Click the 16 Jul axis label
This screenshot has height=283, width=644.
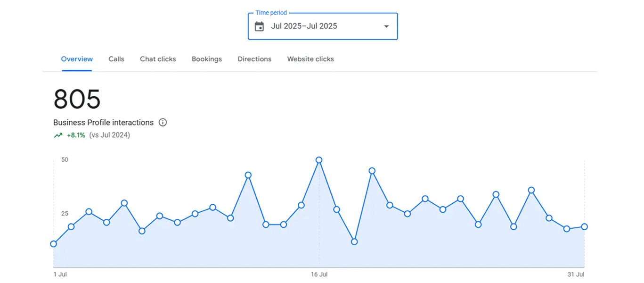click(x=319, y=275)
